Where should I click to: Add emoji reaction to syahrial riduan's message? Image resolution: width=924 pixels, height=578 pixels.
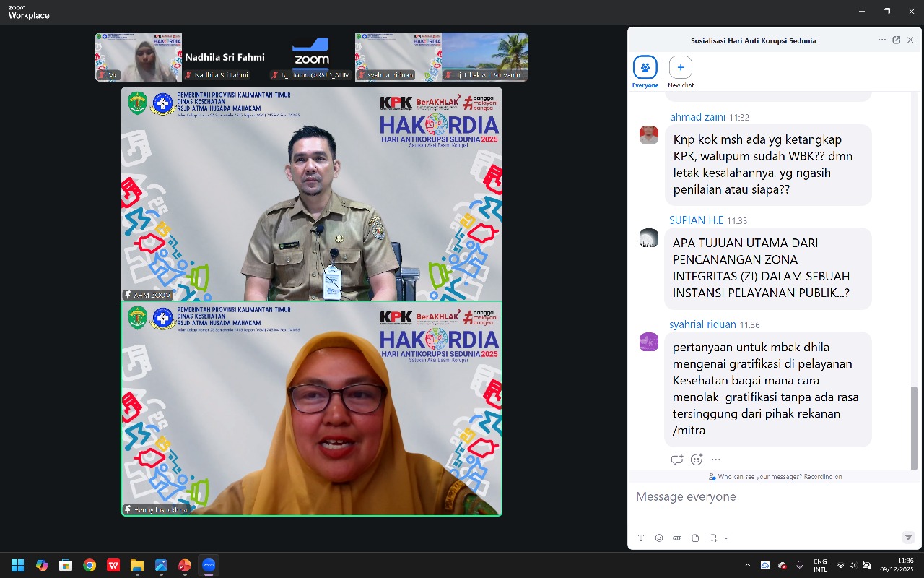tap(697, 460)
